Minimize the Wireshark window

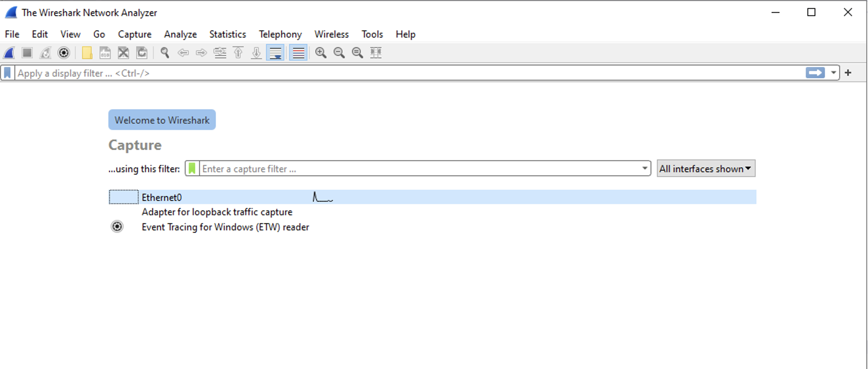(x=775, y=12)
